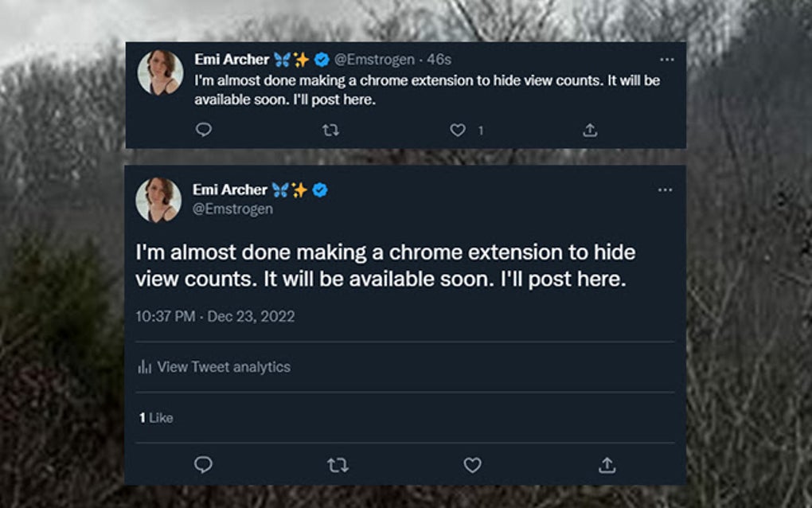Click the verified badge next to Emi Archer
Image resolution: width=812 pixels, height=508 pixels.
pos(320,59)
